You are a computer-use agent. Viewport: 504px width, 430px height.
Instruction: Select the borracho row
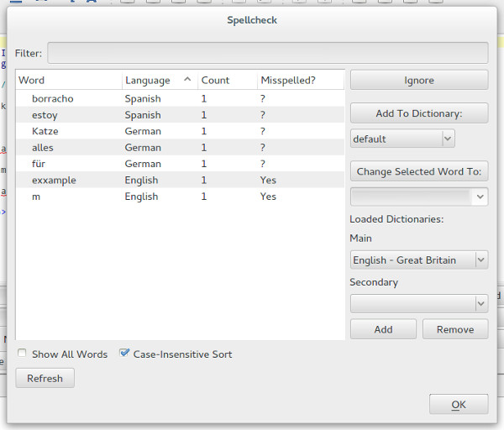(52, 99)
